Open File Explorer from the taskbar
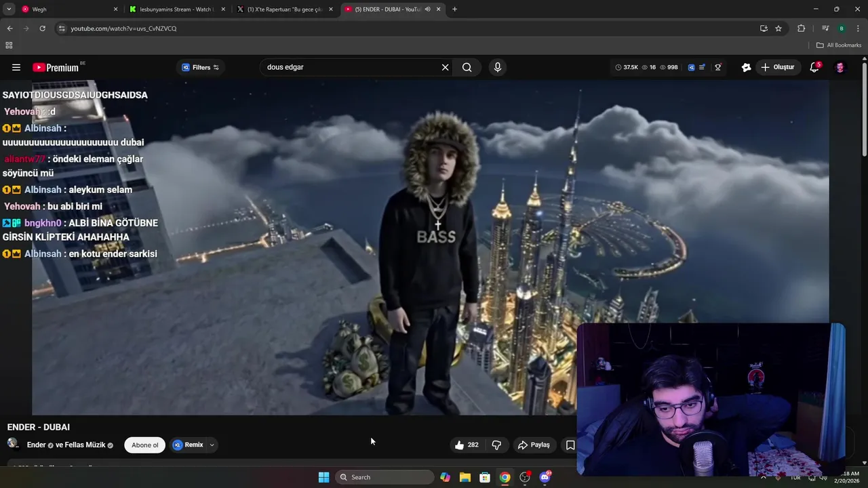 point(465,477)
